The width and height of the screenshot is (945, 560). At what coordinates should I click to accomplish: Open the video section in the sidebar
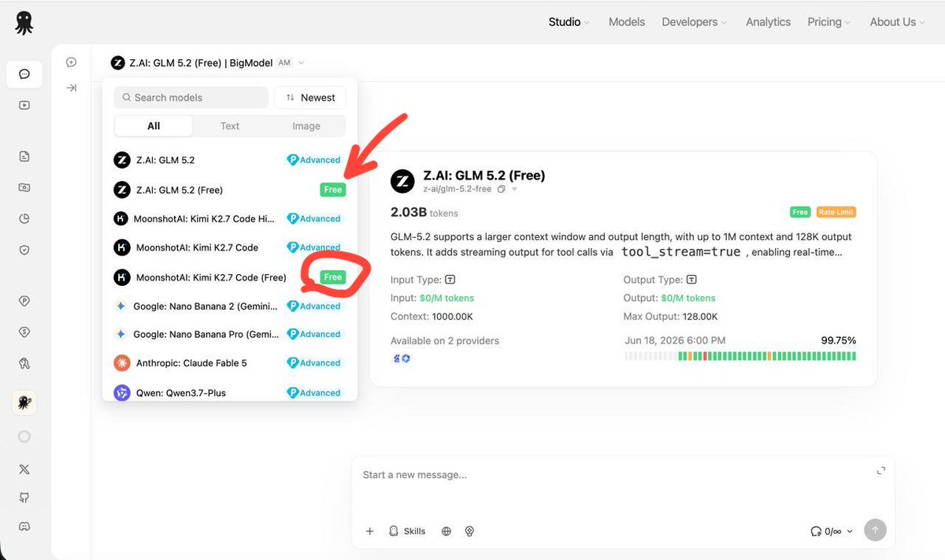tap(24, 105)
